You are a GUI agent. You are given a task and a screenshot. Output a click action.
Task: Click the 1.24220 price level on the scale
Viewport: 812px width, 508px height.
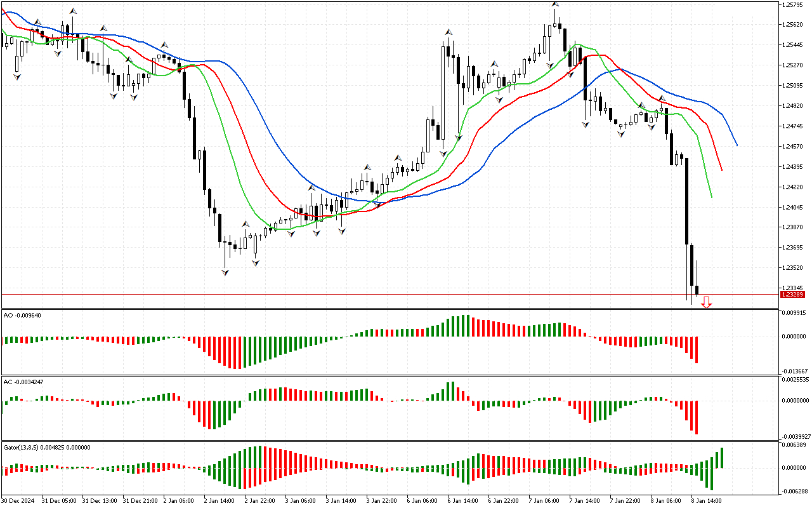[794, 187]
